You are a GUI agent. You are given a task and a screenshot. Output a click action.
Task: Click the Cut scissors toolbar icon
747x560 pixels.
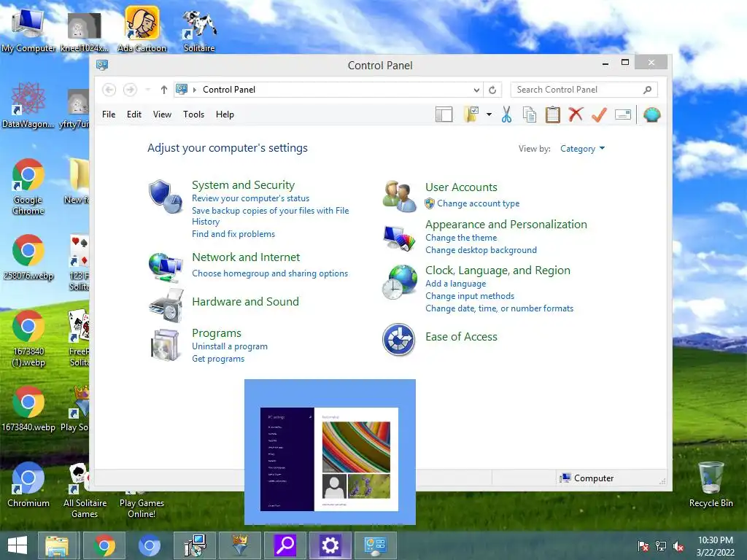click(506, 114)
